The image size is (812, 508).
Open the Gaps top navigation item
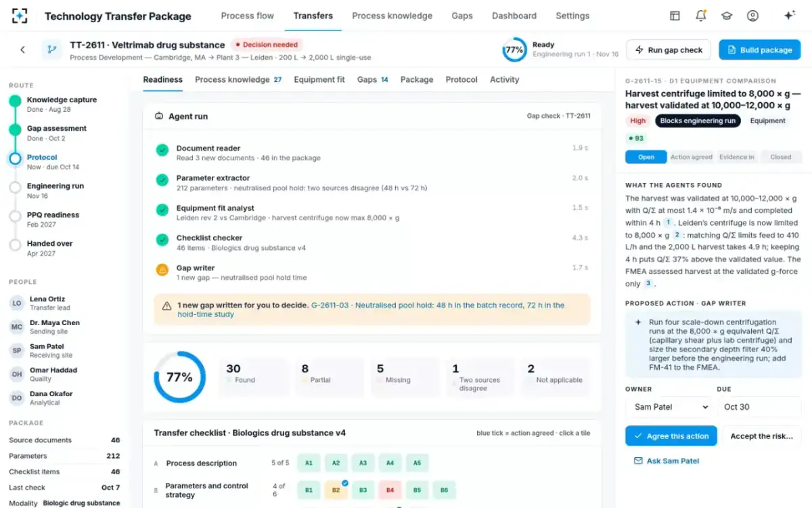click(x=462, y=16)
